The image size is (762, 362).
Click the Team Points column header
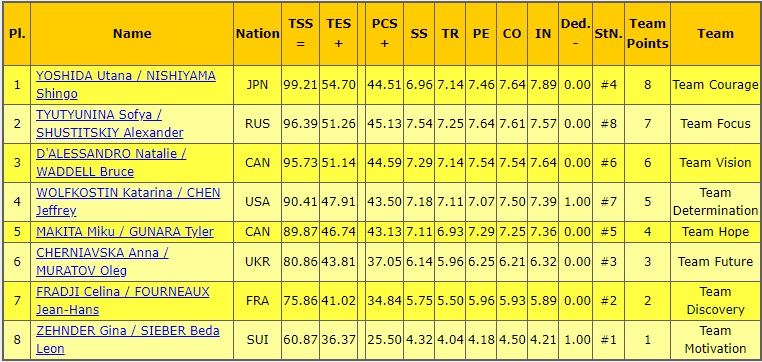pos(647,34)
